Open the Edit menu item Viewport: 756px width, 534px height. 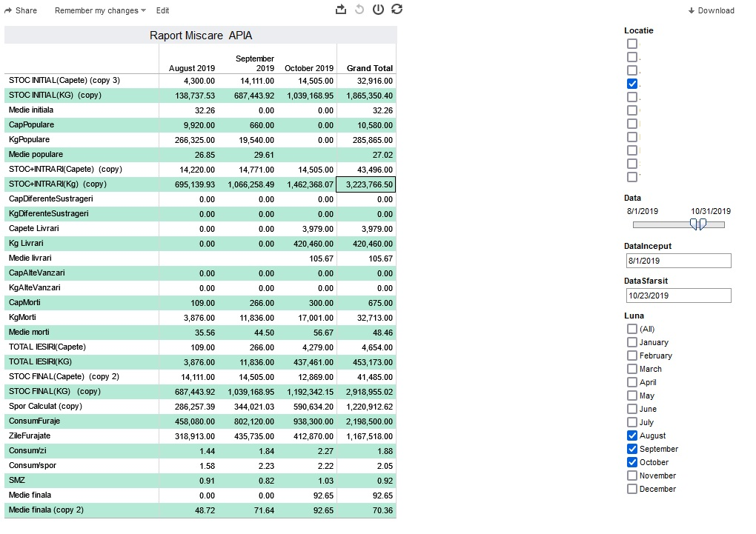[162, 10]
